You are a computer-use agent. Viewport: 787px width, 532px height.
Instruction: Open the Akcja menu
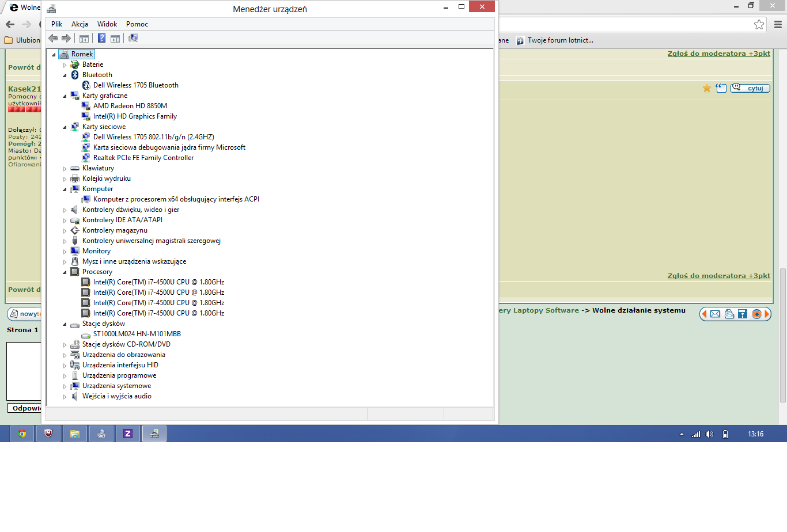pos(80,24)
